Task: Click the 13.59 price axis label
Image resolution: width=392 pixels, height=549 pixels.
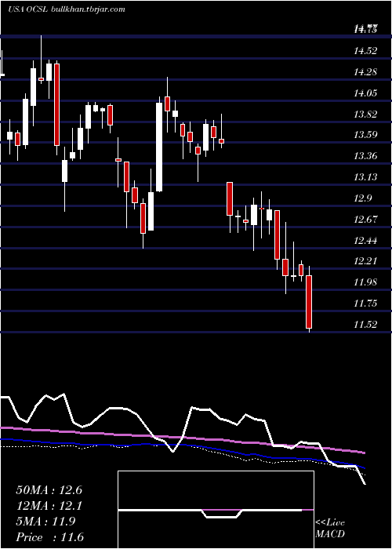Action: coord(365,135)
